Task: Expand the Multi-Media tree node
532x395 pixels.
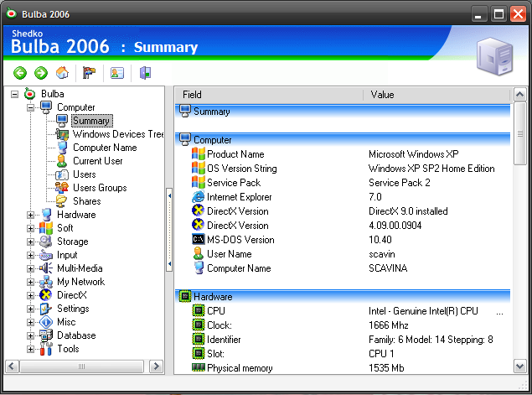Action: pos(30,268)
